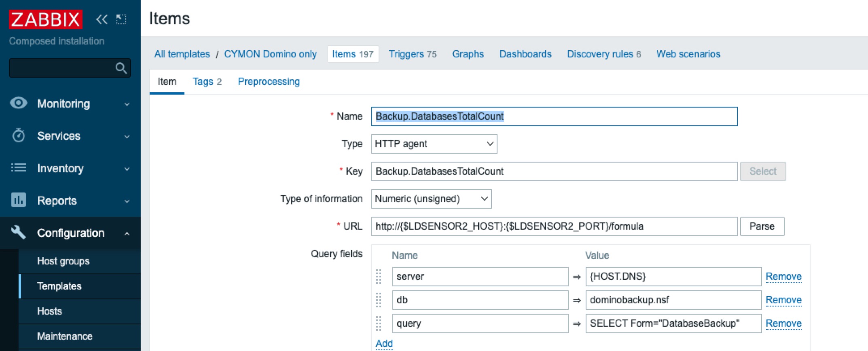Open Graphs link
This screenshot has width=868, height=351.
pyautogui.click(x=468, y=54)
